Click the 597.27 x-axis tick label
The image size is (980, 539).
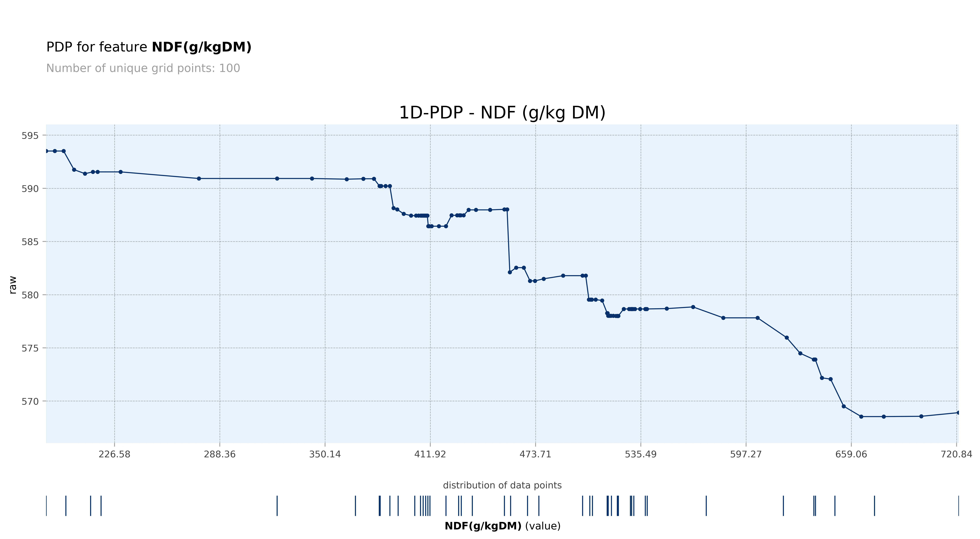tap(746, 454)
